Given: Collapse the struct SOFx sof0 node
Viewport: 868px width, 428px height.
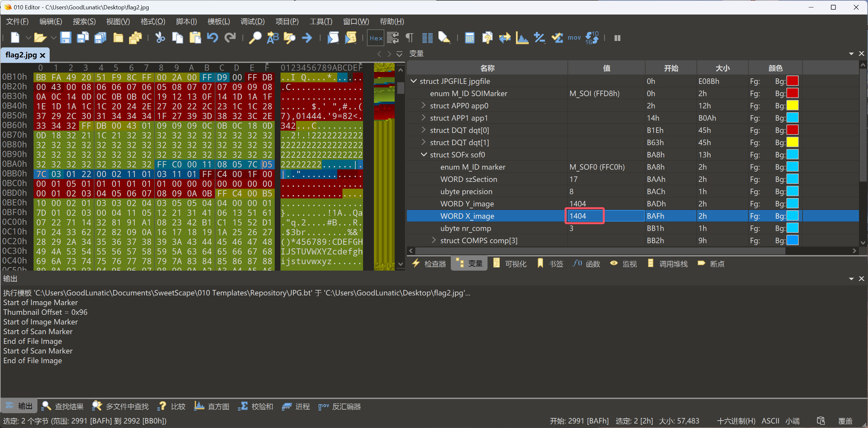Looking at the screenshot, I should (x=424, y=154).
